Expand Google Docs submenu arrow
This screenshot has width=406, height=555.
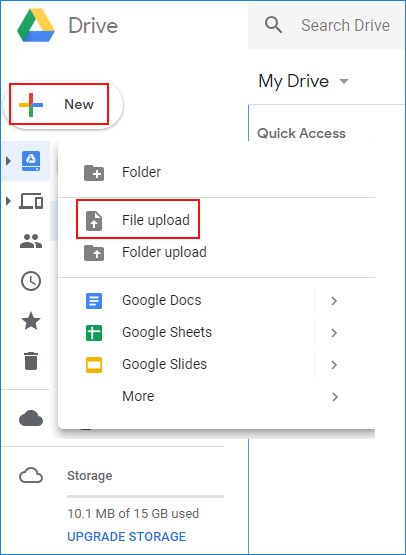coord(334,301)
